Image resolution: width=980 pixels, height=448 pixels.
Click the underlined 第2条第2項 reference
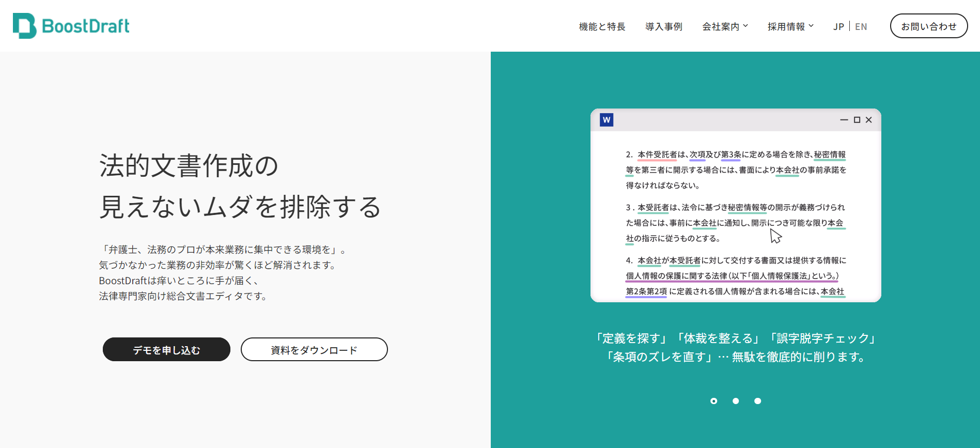[646, 291]
